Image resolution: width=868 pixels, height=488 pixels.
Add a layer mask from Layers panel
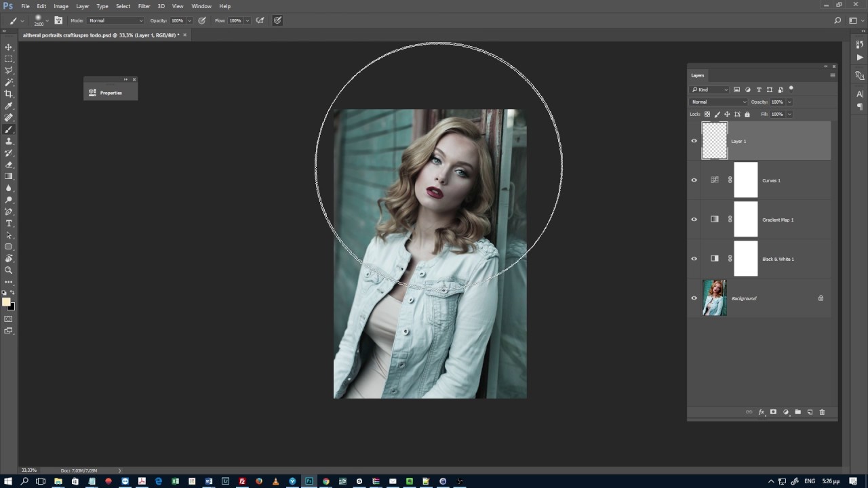(x=773, y=412)
